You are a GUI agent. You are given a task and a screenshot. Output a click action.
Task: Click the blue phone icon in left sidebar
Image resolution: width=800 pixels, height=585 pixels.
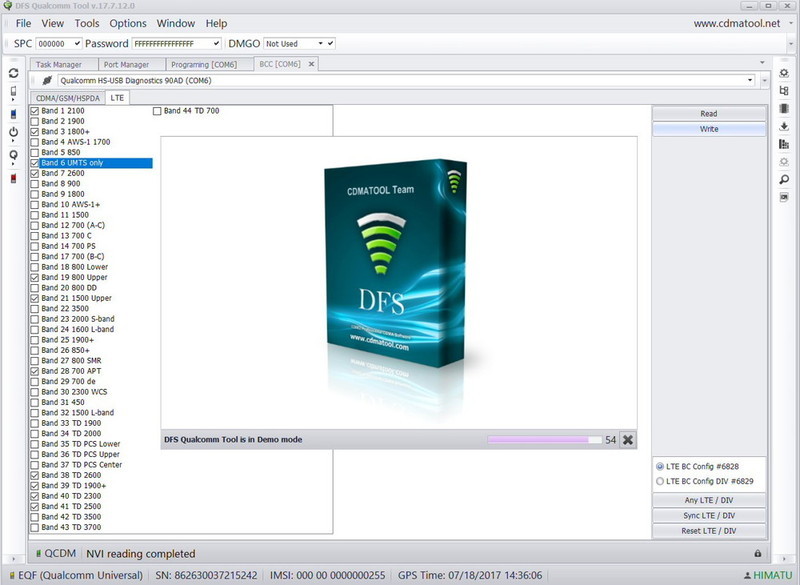13,114
